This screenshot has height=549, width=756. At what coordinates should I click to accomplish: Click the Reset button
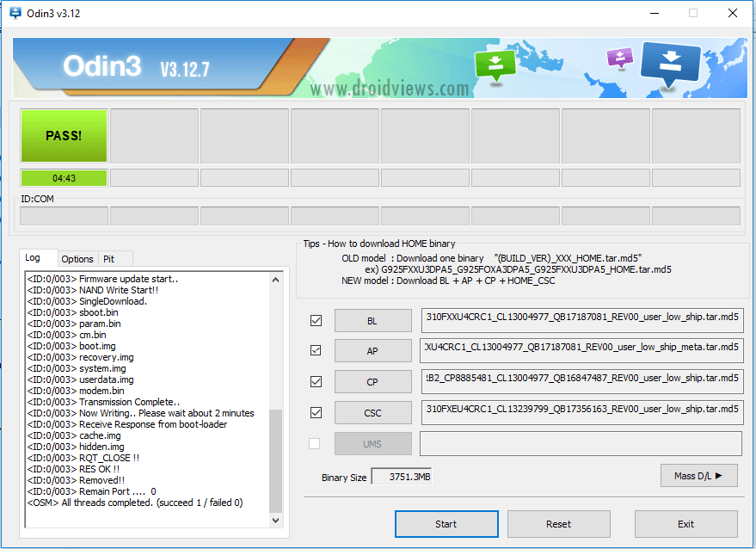coord(559,524)
